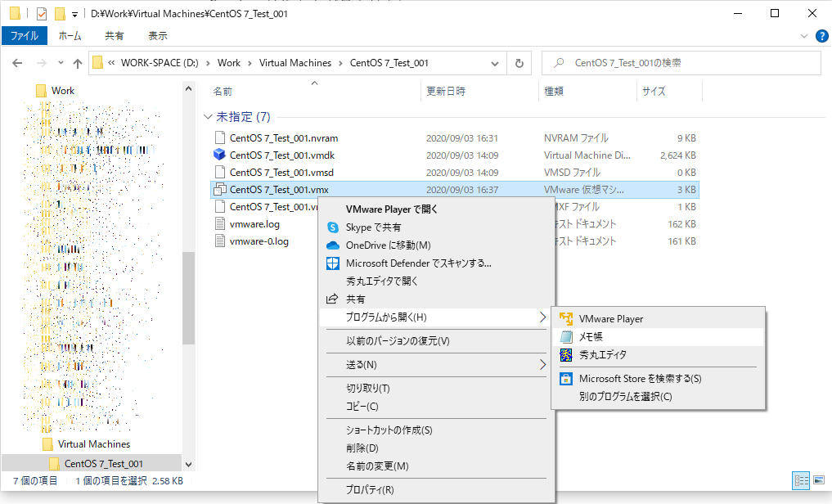Click the chevron after Virtual Machines breadcrumb
This screenshot has height=504, width=832.
coord(340,63)
